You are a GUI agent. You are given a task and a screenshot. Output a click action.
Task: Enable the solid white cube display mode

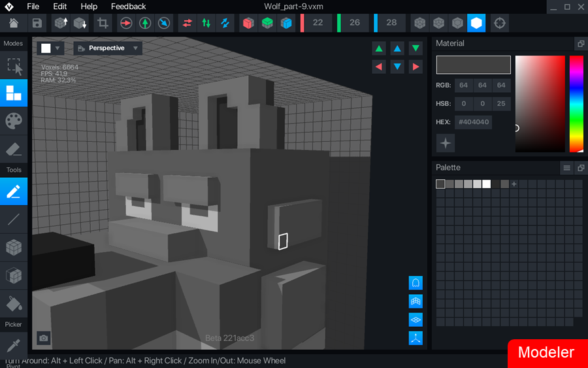pos(476,23)
